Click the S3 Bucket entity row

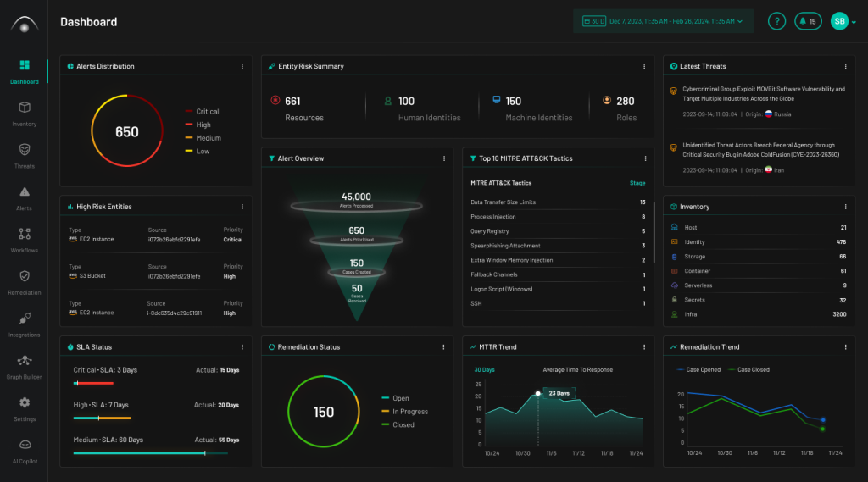(x=156, y=271)
